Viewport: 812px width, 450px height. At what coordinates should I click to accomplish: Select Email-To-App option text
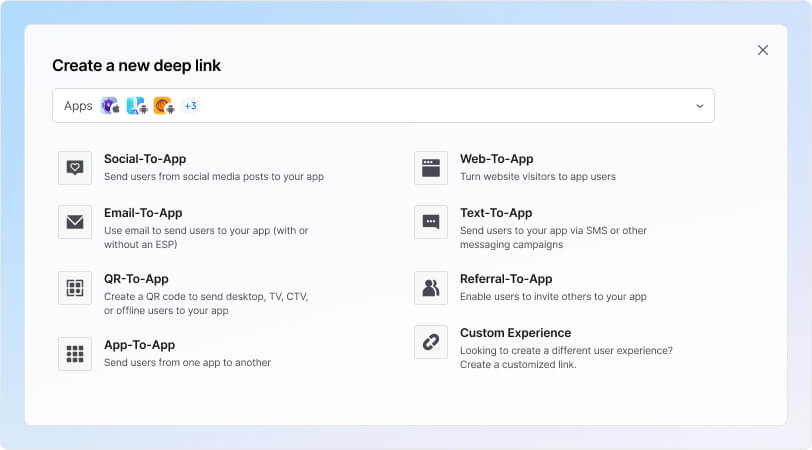click(x=143, y=213)
